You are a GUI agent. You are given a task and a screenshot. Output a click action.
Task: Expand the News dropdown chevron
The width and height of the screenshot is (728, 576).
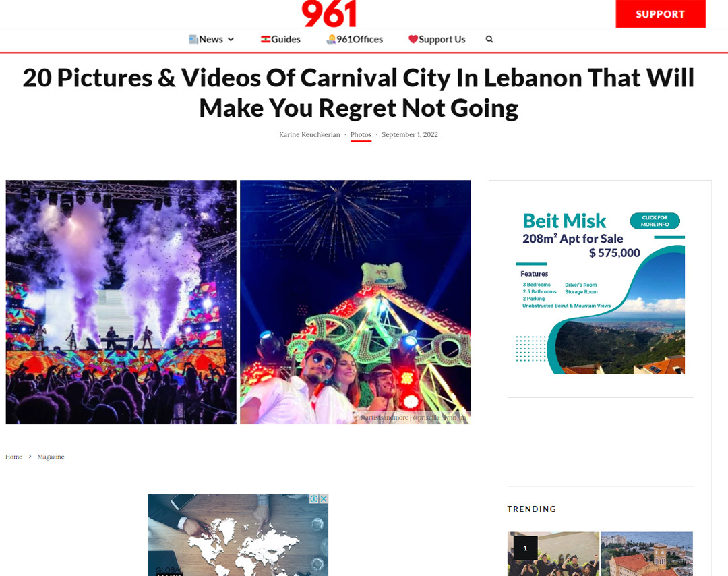point(231,40)
